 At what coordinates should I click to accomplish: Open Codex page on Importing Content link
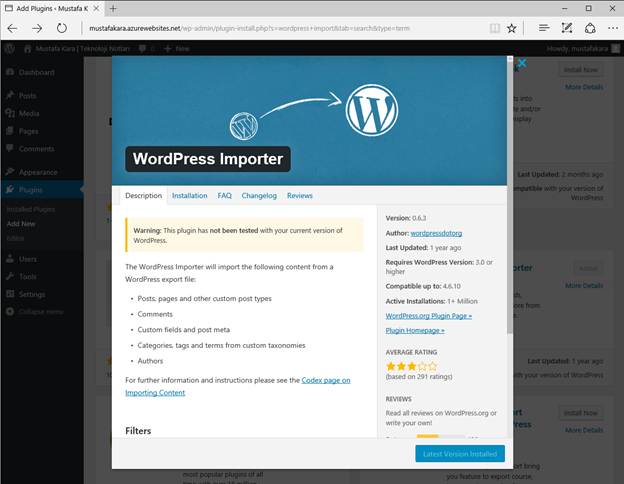238,386
